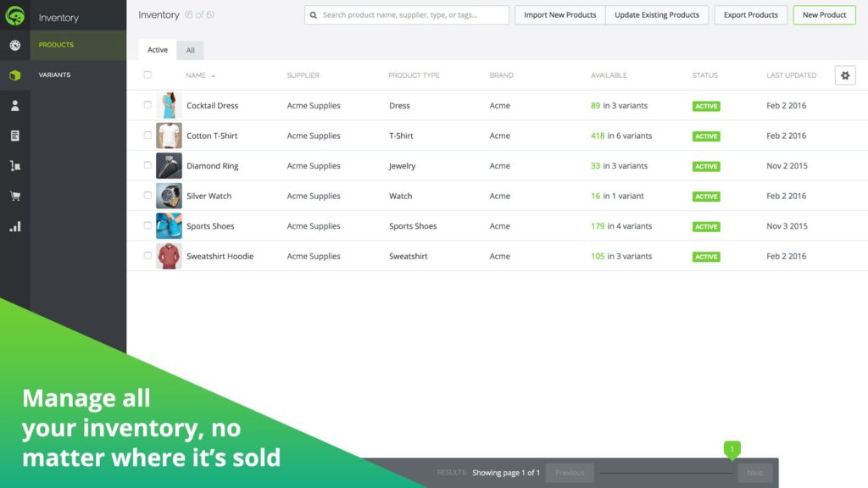This screenshot has width=868, height=488.
Task: Open Import New Products options
Action: (x=559, y=15)
